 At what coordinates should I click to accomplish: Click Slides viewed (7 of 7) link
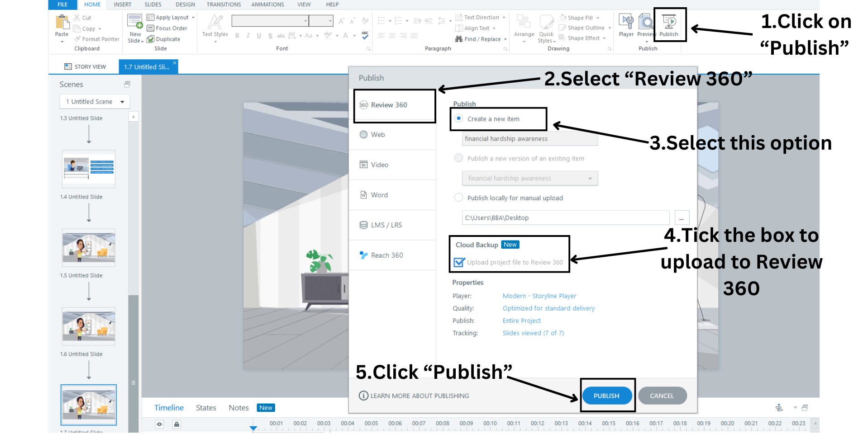(x=533, y=333)
